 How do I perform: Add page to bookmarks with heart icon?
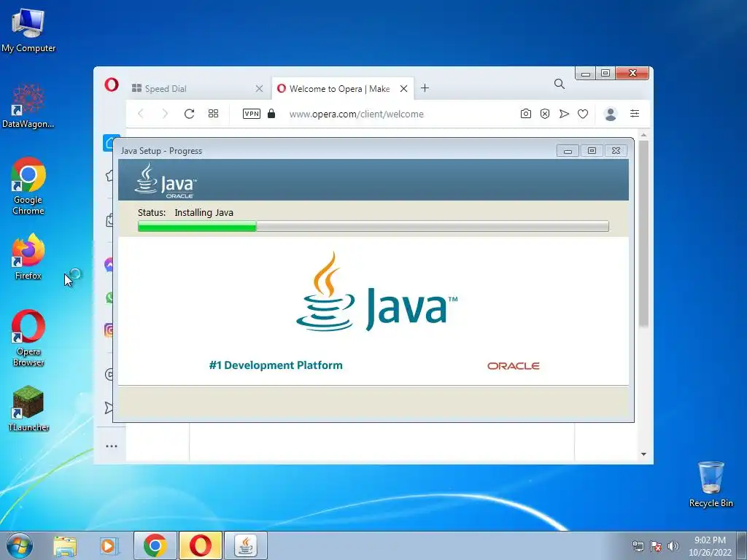[583, 114]
